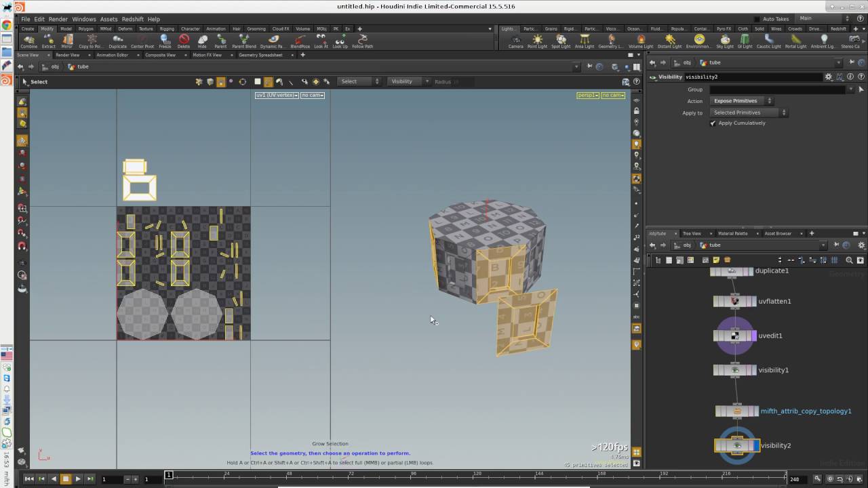Add a Caustic Light from the shelf

(x=768, y=41)
